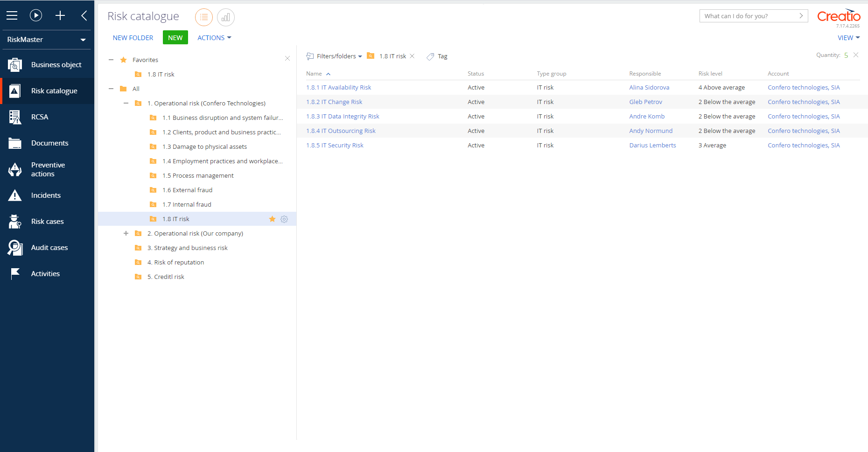
Task: Collapse the left sidebar panel
Action: (x=84, y=15)
